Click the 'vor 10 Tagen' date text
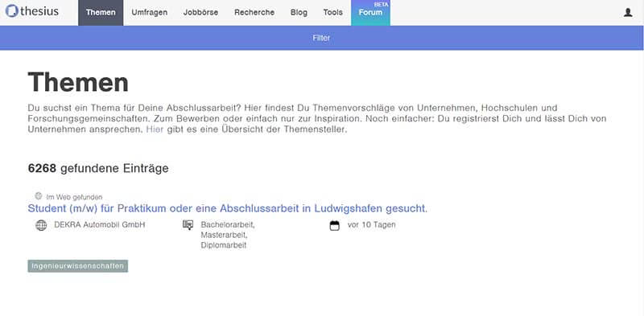The width and height of the screenshot is (644, 316). [x=371, y=225]
